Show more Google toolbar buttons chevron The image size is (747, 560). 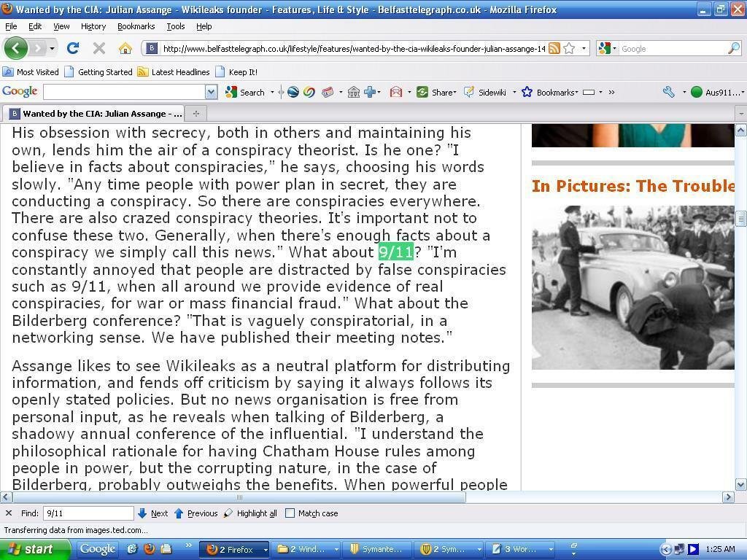(612, 92)
